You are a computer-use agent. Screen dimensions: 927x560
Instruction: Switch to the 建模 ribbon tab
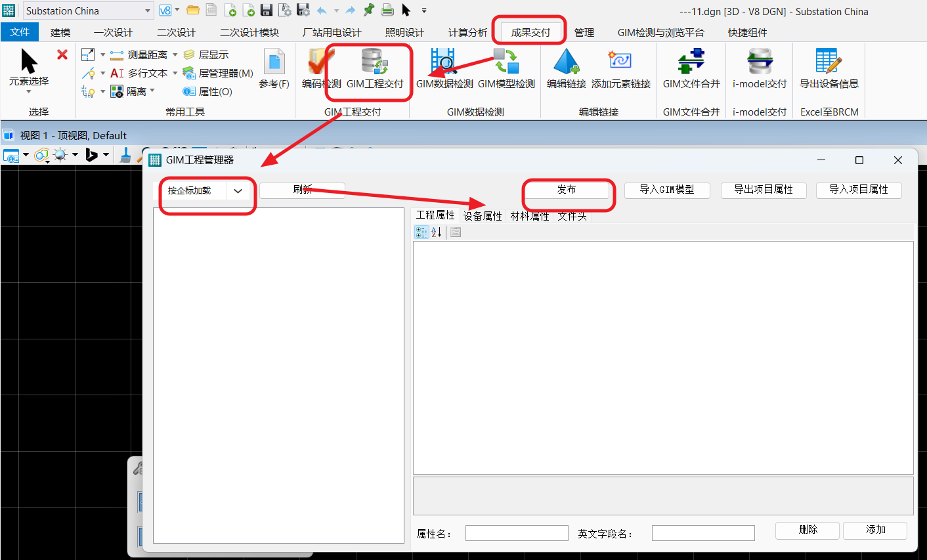(60, 32)
